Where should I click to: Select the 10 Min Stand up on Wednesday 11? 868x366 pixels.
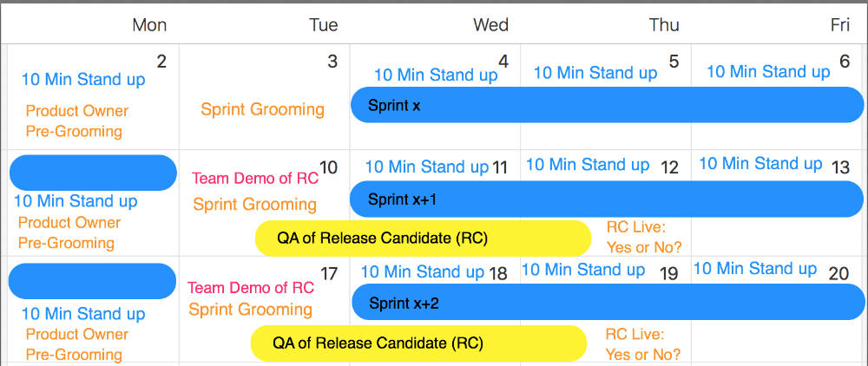click(x=427, y=167)
